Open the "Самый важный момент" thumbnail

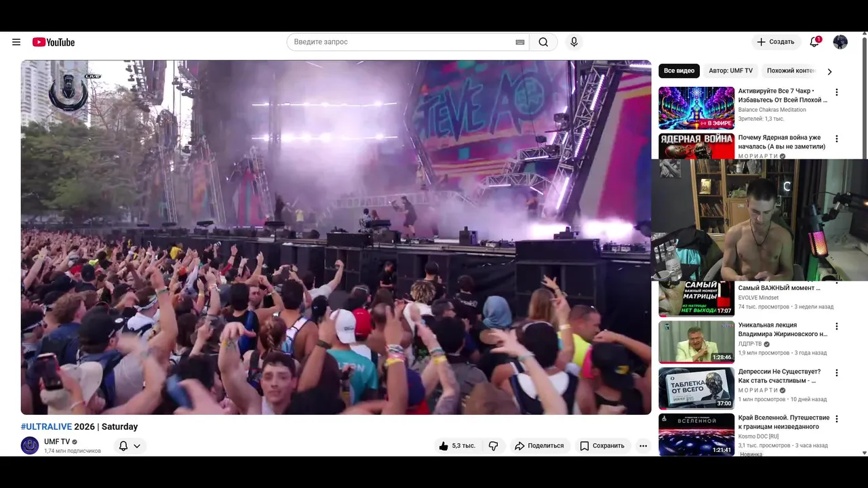(696, 299)
